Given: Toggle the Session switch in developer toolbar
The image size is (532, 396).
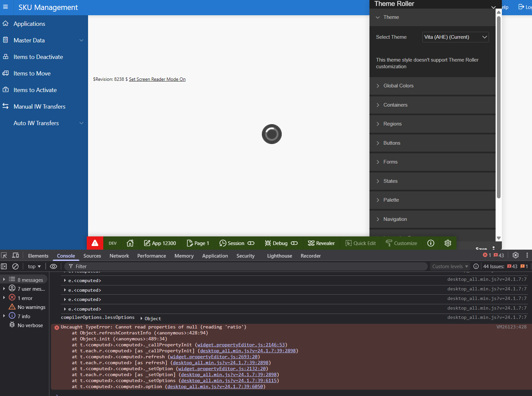Looking at the screenshot, I should [x=251, y=243].
